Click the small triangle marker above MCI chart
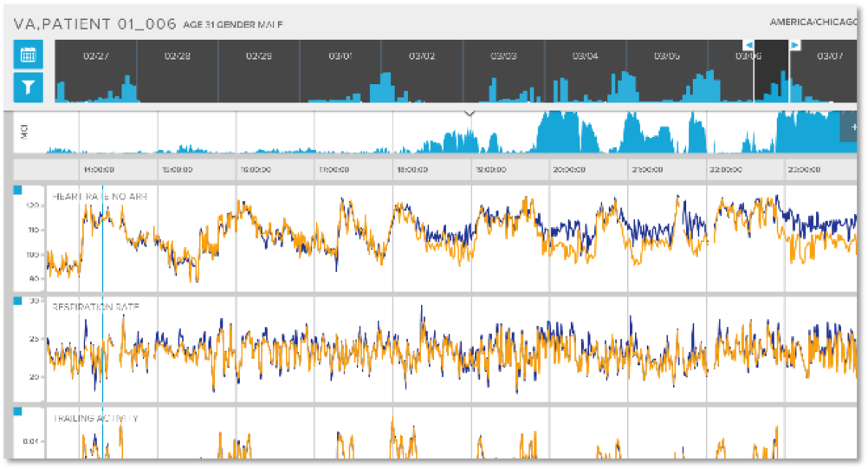This screenshot has height=469, width=868. pos(470,113)
